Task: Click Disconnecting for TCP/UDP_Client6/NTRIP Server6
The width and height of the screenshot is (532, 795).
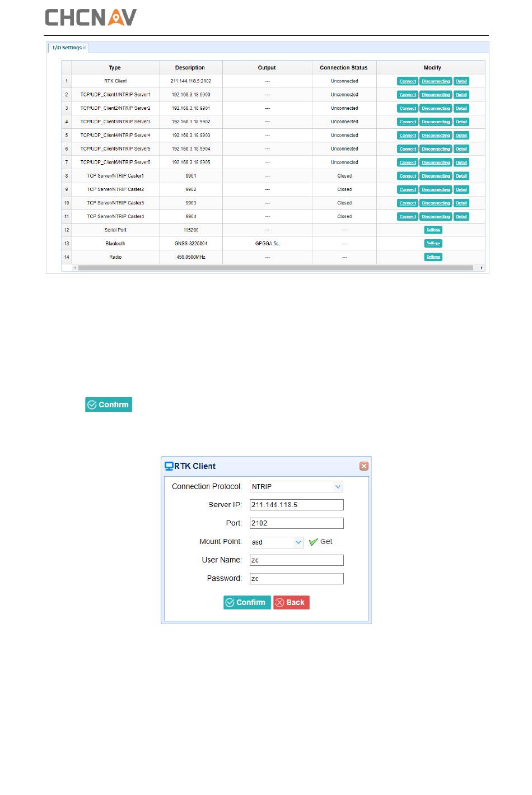Action: [436, 162]
